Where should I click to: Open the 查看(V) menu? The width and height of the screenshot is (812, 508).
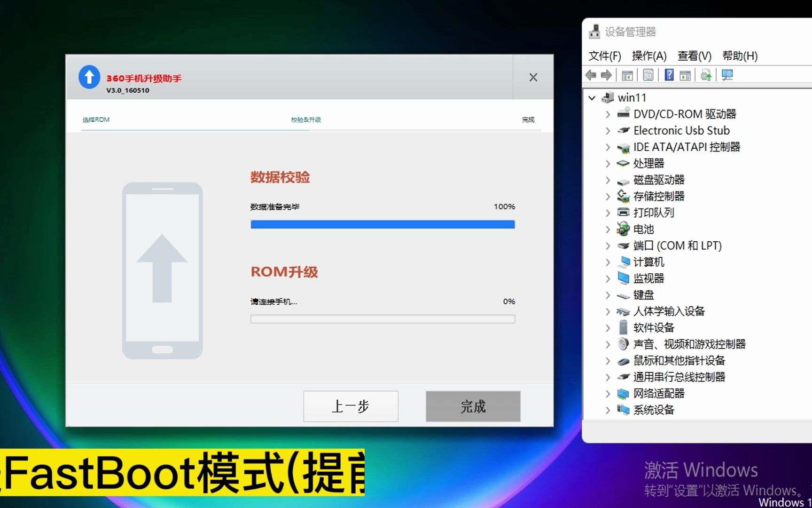(694, 56)
